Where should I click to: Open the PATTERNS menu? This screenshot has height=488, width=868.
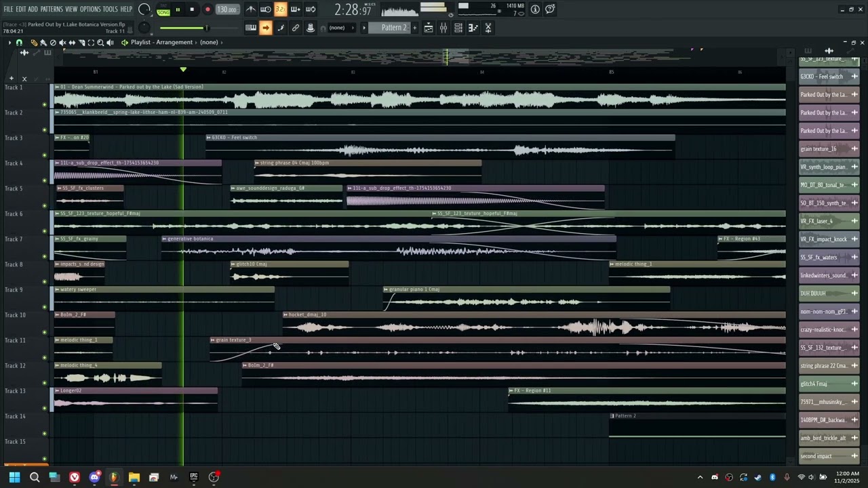[52, 9]
